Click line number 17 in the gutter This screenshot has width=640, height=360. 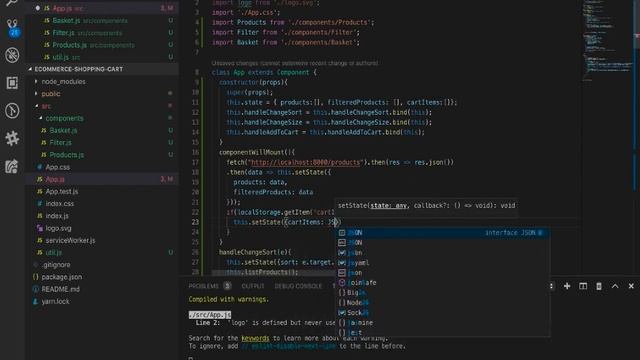pyautogui.click(x=195, y=162)
